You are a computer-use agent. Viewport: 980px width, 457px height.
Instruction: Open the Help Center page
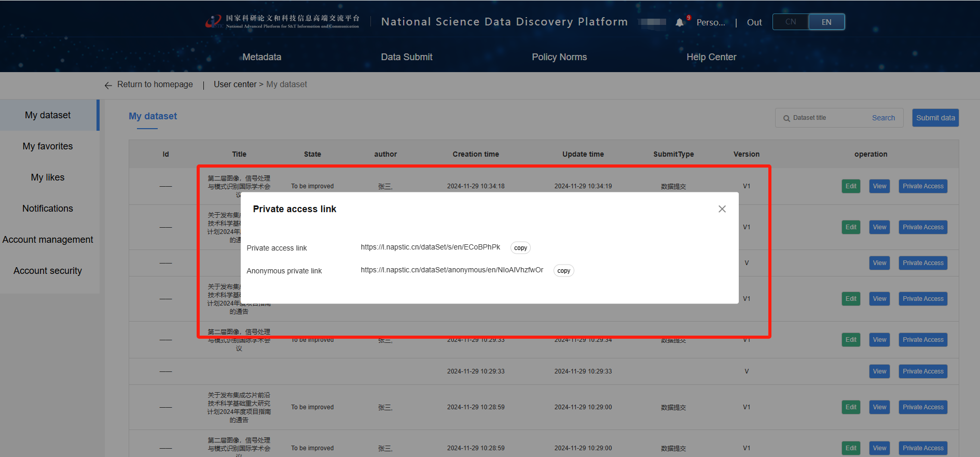[711, 57]
